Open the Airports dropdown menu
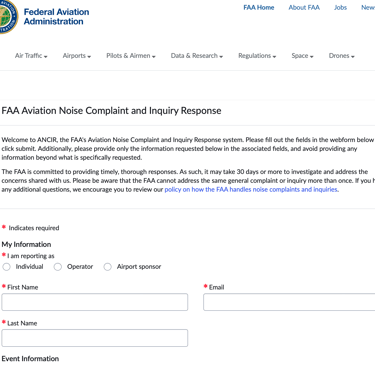375x366 pixels. (x=77, y=56)
